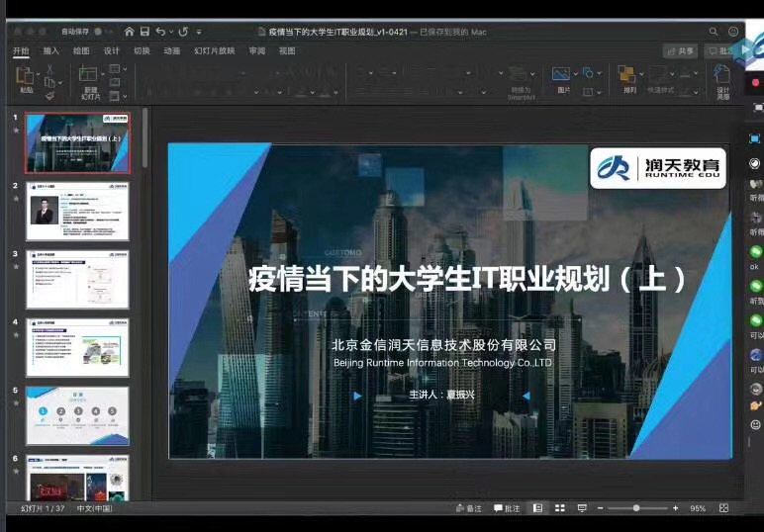Click the 共享 share button
This screenshot has width=764, height=532.
tap(681, 51)
